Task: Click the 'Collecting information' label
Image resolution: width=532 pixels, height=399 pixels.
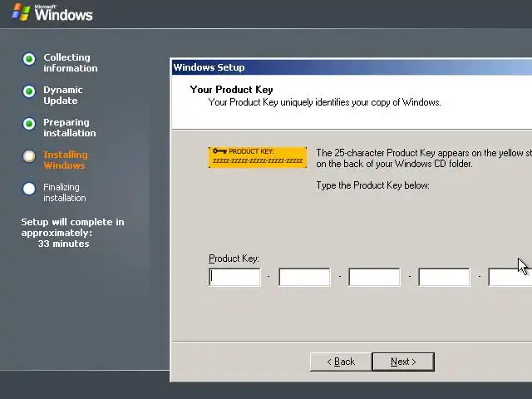Action: click(x=70, y=62)
